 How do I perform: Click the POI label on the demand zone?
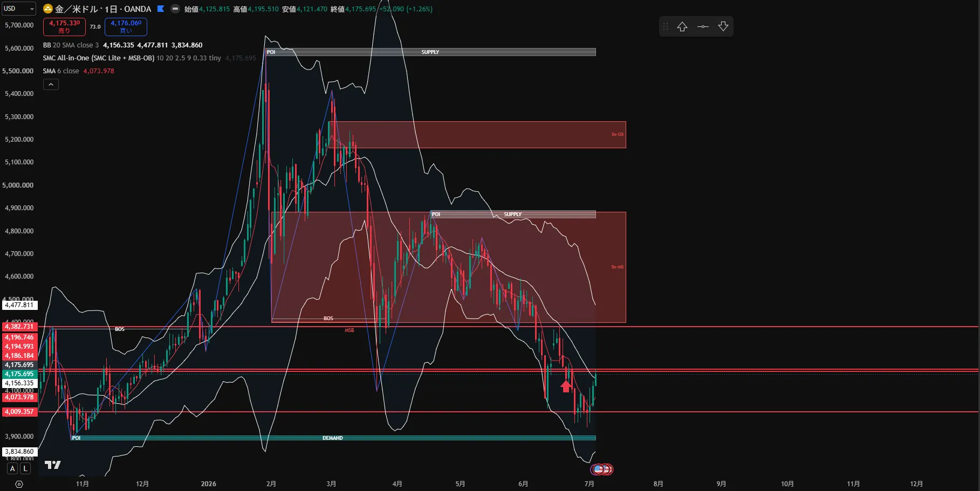(77, 438)
